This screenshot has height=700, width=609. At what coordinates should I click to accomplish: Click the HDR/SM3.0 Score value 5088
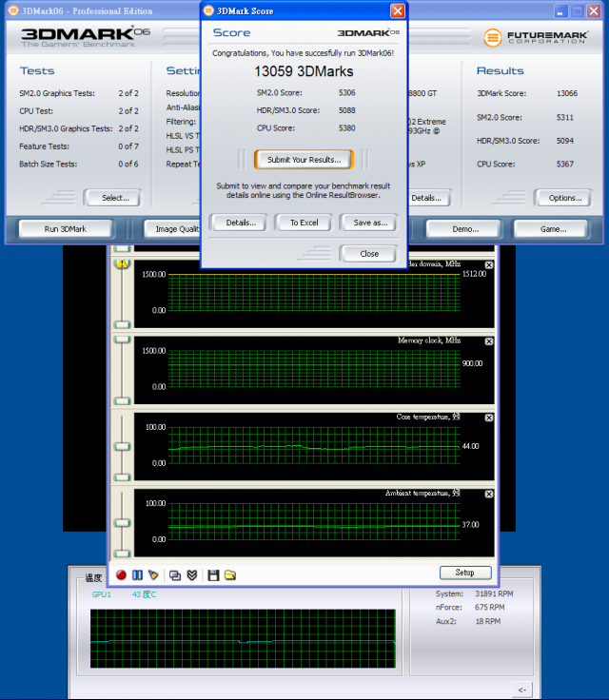[x=346, y=110]
